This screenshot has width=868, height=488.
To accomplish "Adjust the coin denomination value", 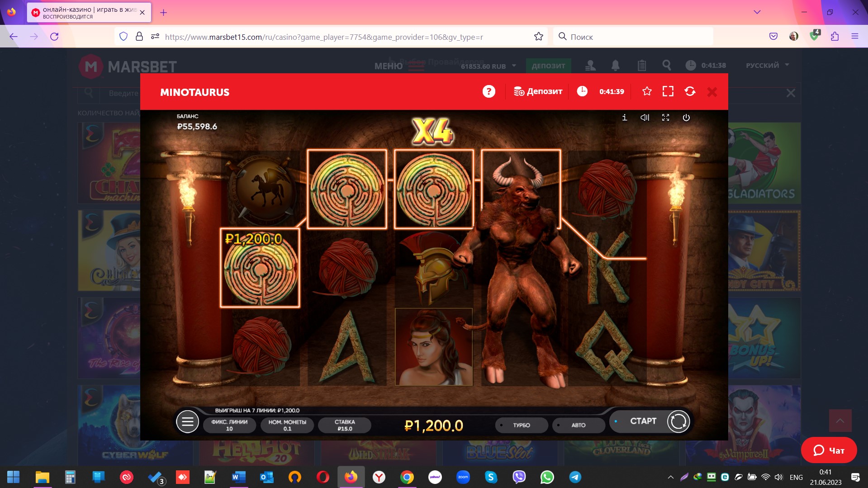I will [x=287, y=425].
